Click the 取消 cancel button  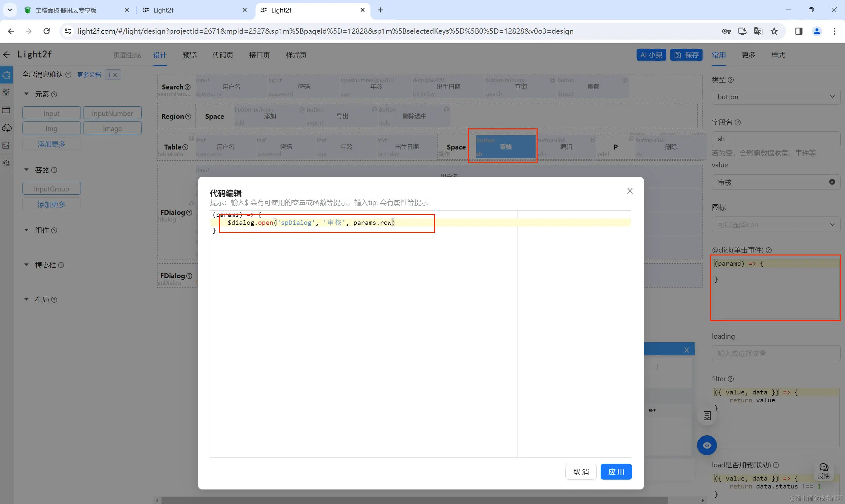tap(581, 471)
